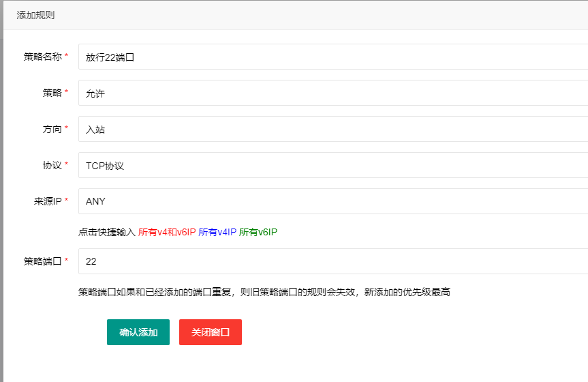
Task: Click the 策略端口 input field with 22
Action: click(x=333, y=261)
